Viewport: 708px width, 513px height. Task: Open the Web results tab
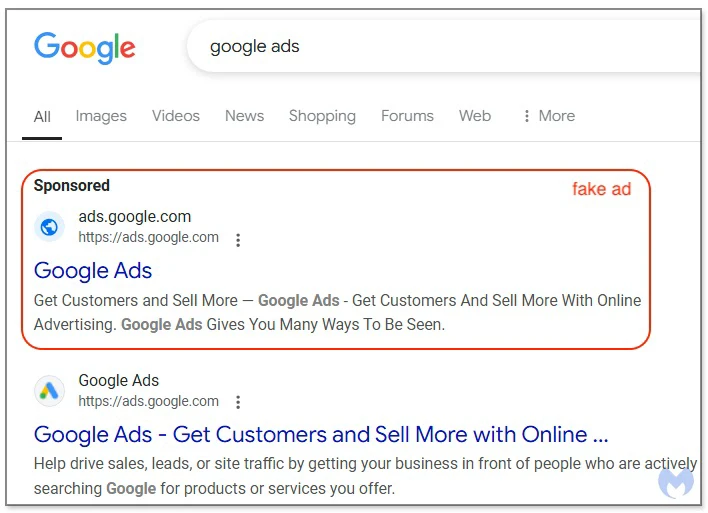[475, 116]
